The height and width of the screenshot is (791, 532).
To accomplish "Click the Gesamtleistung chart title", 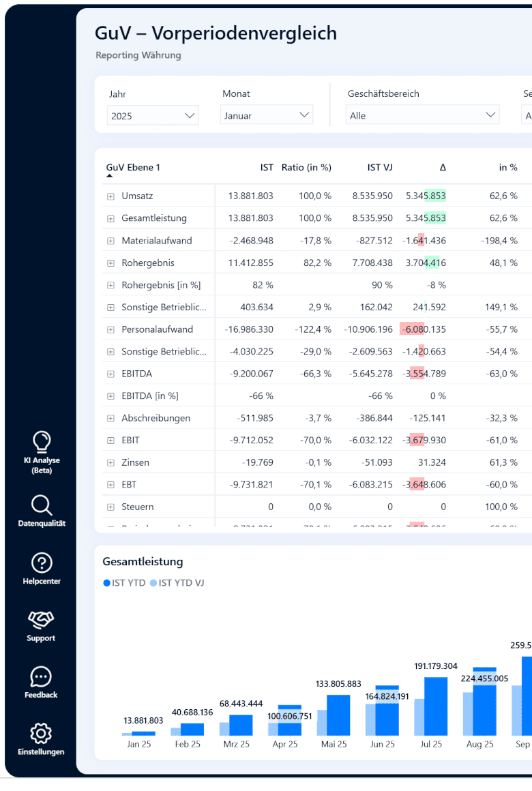I will click(143, 561).
